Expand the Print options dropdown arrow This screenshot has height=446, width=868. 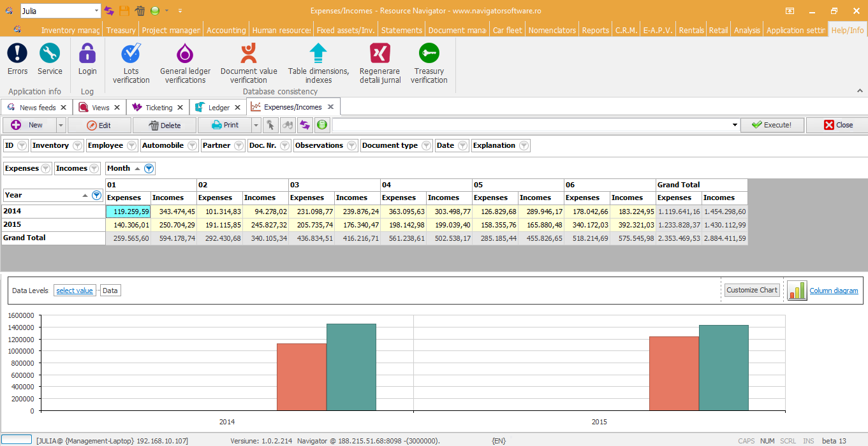[x=256, y=126]
